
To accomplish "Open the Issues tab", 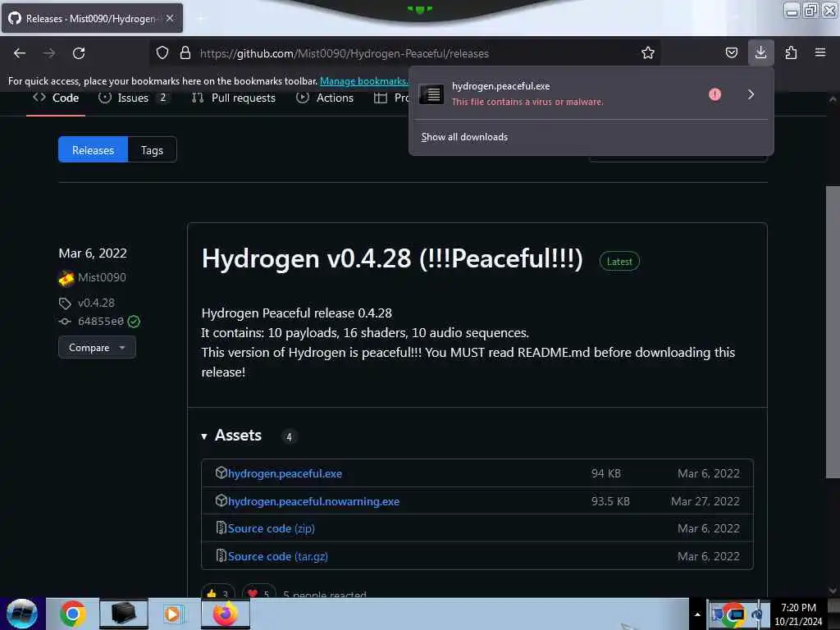I will click(133, 98).
